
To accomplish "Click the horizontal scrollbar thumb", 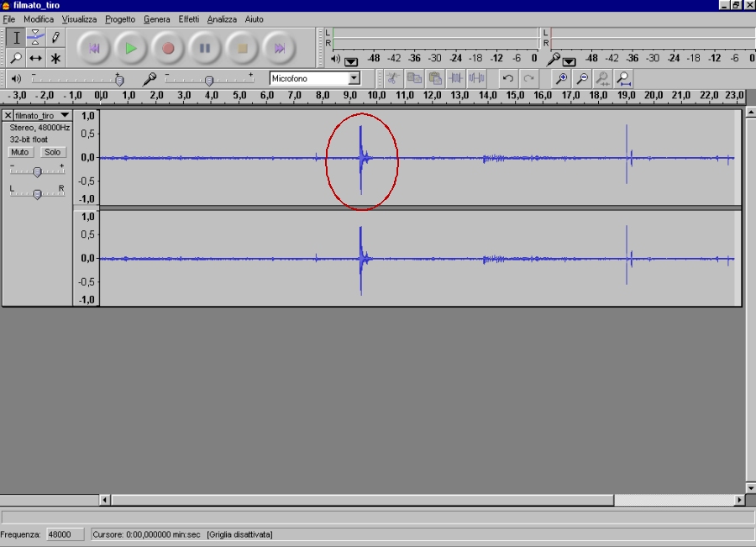I will point(362,500).
